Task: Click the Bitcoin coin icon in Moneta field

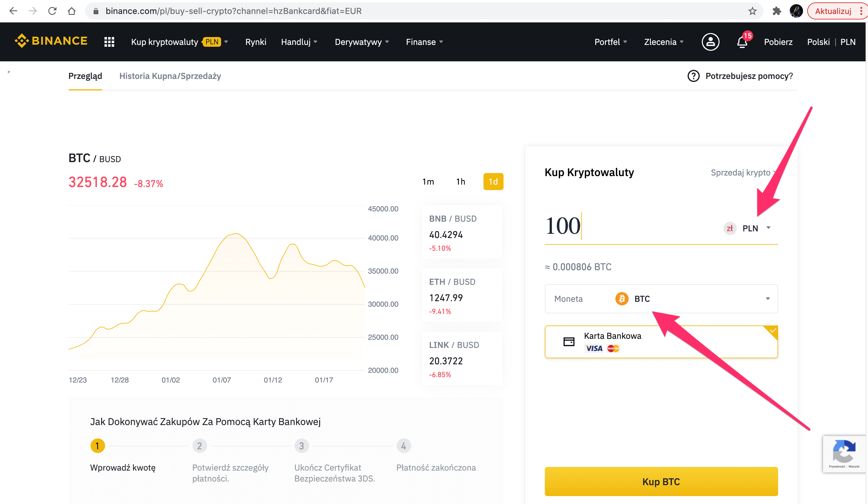Action: [622, 298]
